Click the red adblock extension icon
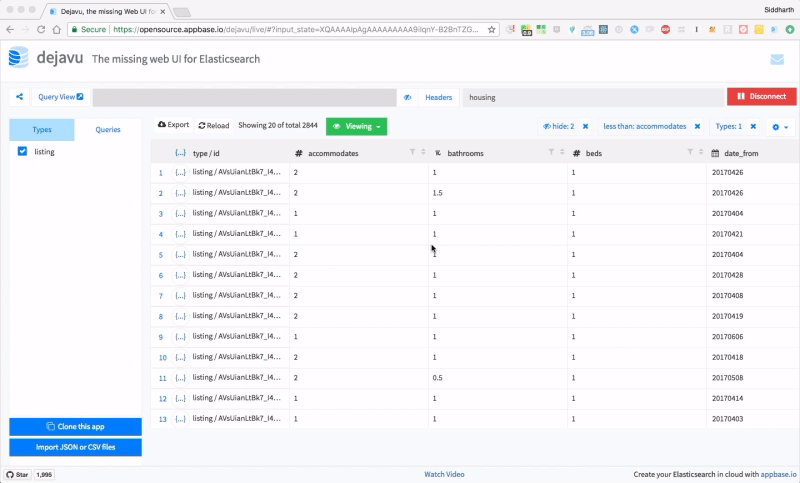 [665, 30]
